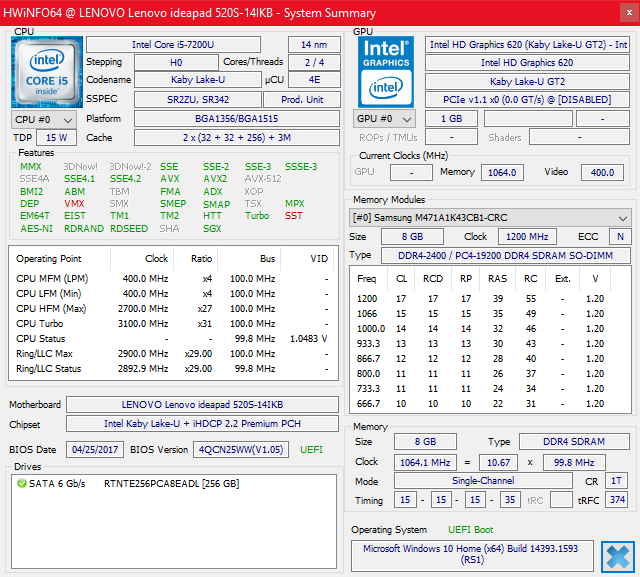Select the CPU Turbo operating point row
Viewport: 640px width, 577px height.
click(173, 324)
